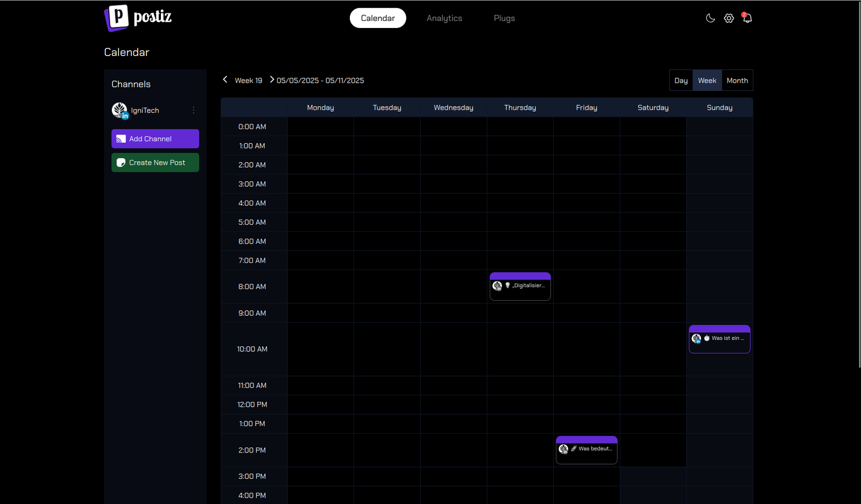The image size is (861, 504).
Task: Switch calendar to Month view
Action: [737, 81]
